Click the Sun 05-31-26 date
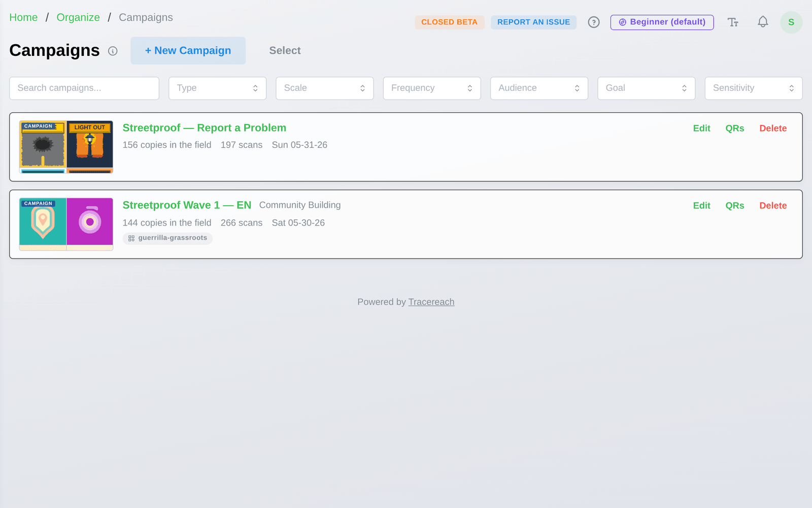812x508 pixels. (x=299, y=145)
